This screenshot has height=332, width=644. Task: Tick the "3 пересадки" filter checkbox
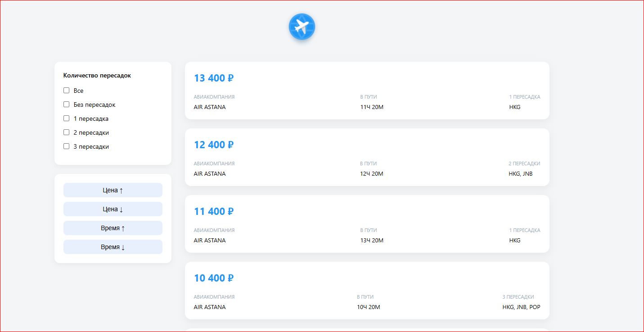[x=67, y=146]
